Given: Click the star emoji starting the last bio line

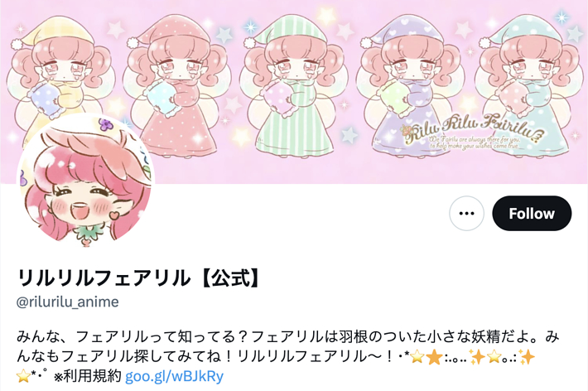Looking at the screenshot, I should tap(23, 376).
